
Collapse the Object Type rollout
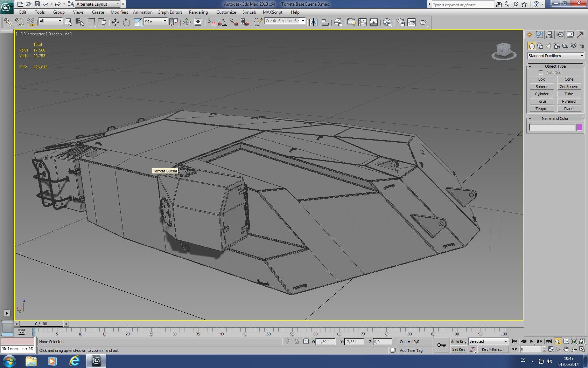pyautogui.click(x=555, y=66)
